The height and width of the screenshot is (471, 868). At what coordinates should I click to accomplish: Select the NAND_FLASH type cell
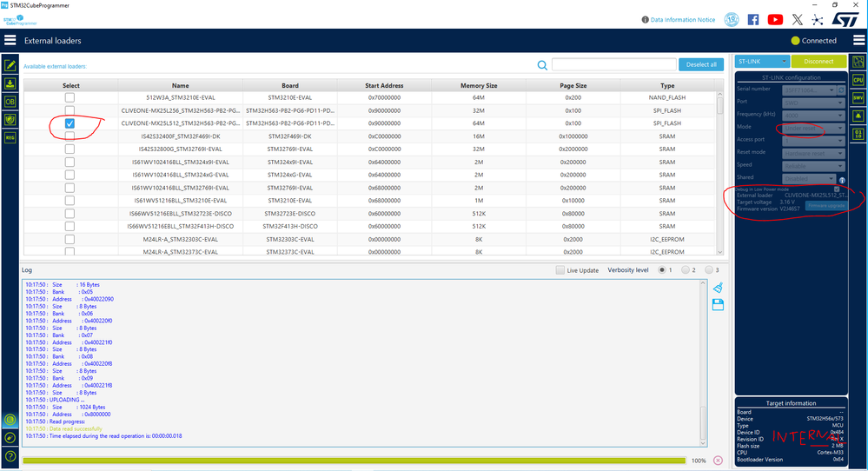(667, 97)
